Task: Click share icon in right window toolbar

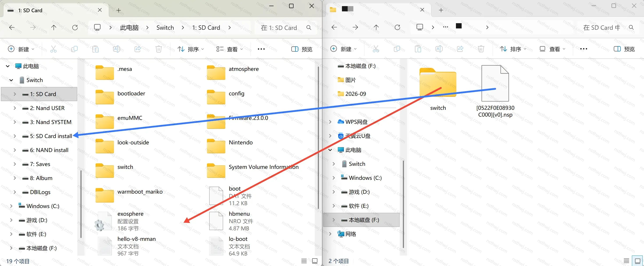Action: click(x=460, y=49)
